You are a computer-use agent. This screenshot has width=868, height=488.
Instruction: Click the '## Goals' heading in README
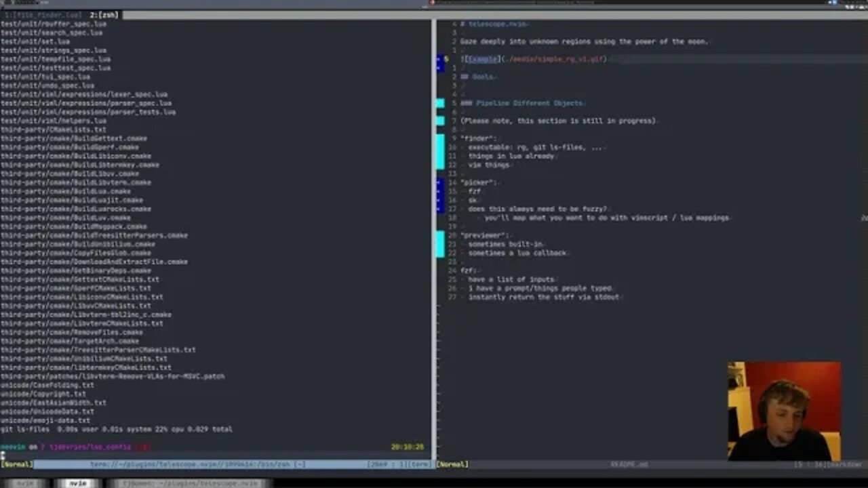tap(477, 77)
